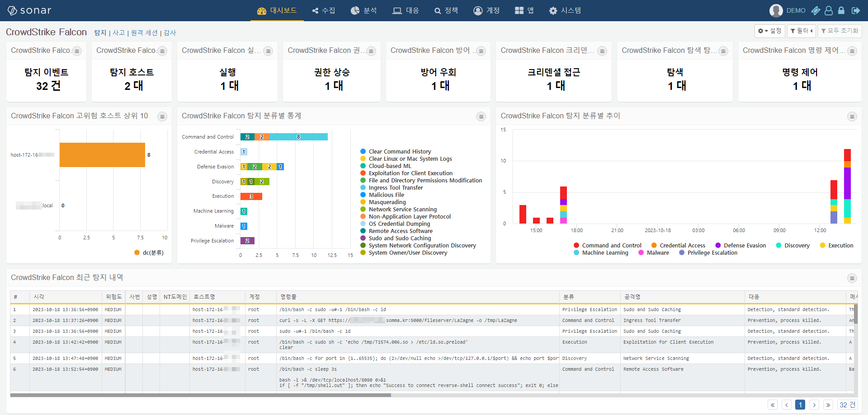Open the 탐지 호스트 card menu icon

pos(162,51)
